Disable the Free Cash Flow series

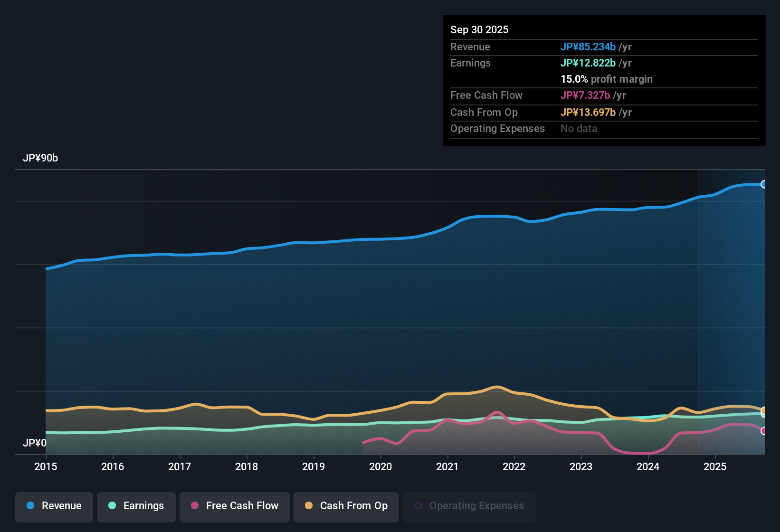click(234, 506)
